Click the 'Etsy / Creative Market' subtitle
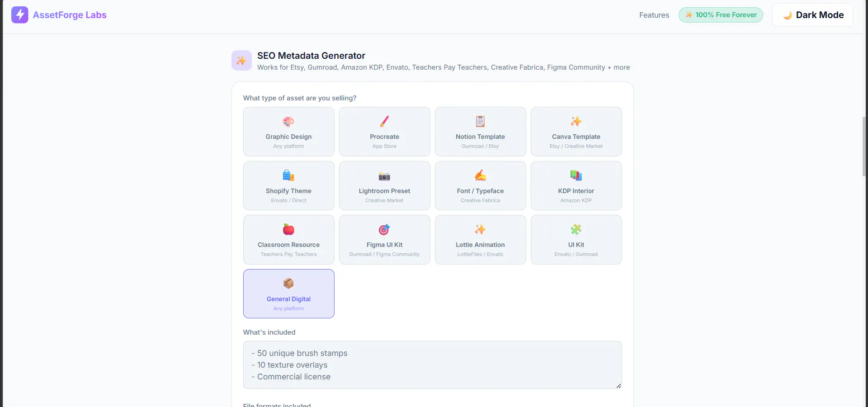 tap(576, 146)
